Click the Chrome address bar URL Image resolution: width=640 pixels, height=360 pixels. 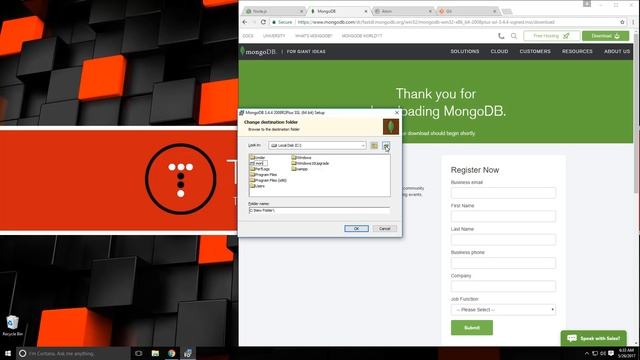[426, 22]
